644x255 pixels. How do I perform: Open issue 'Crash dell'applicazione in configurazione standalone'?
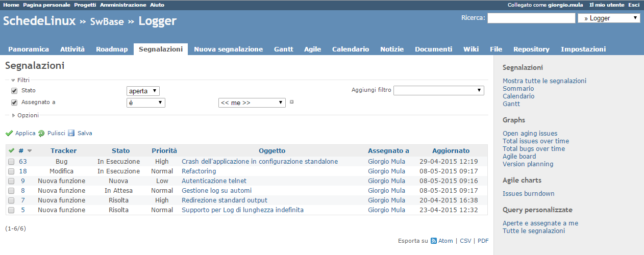[260, 162]
